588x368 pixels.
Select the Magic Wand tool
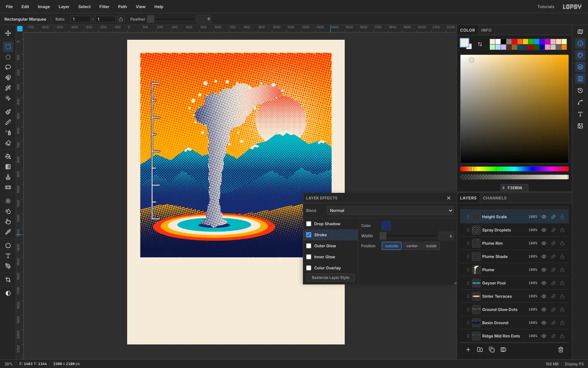pyautogui.click(x=8, y=88)
